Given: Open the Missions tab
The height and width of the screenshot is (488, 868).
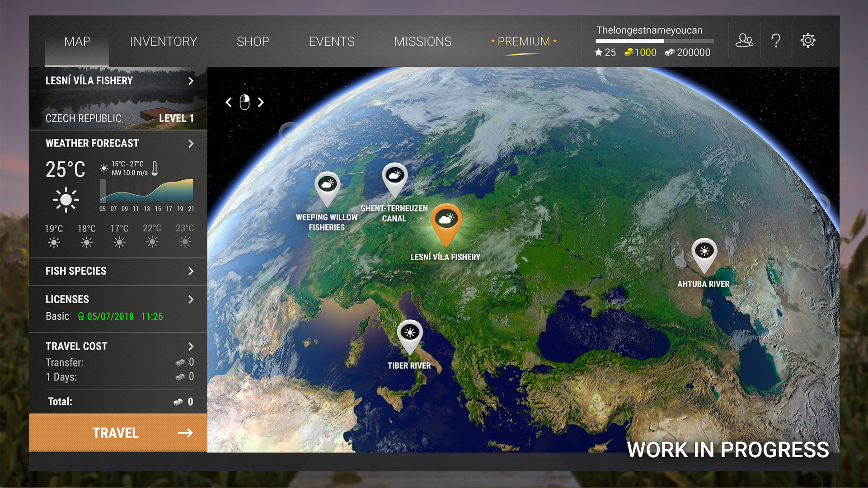Looking at the screenshot, I should (422, 42).
